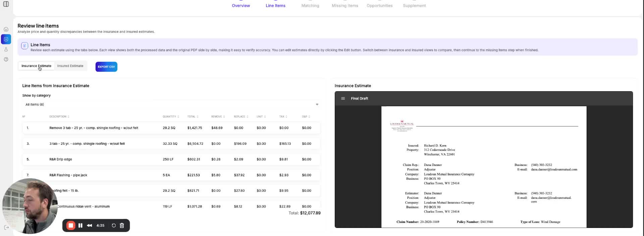Click the Final Draft PDF title
Screen dimensions: 644x236
point(359,99)
